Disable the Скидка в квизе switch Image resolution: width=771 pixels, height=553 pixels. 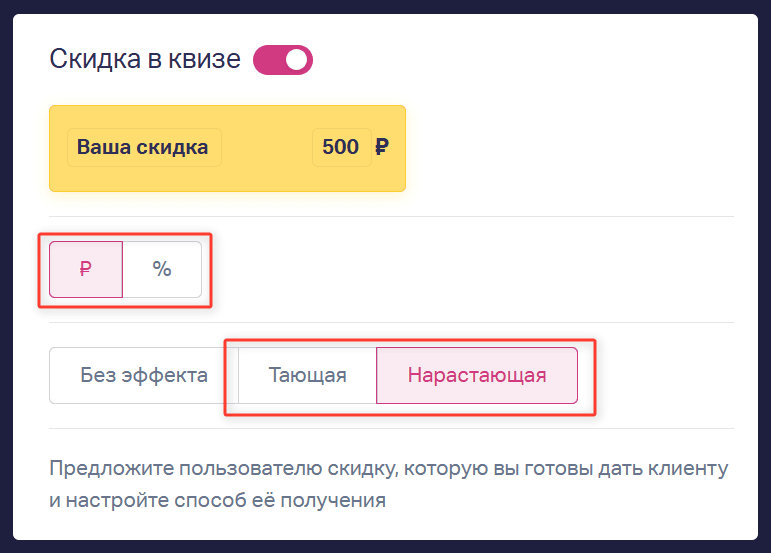pyautogui.click(x=283, y=60)
